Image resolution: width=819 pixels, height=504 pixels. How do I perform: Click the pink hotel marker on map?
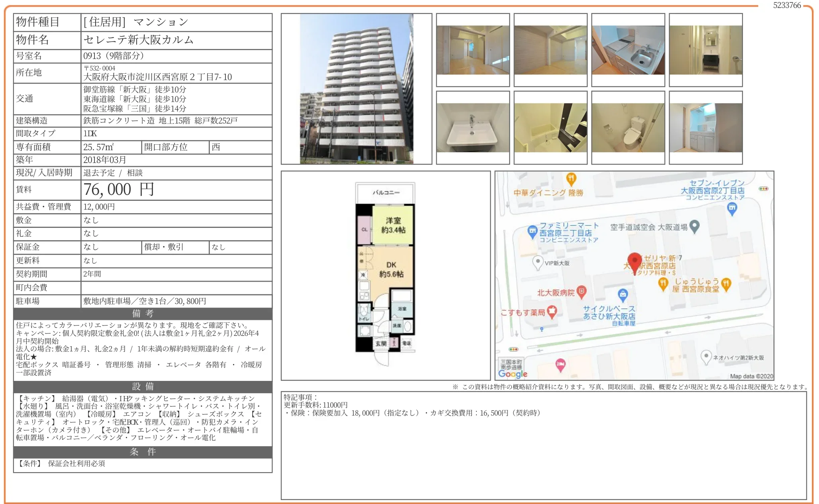pos(560,365)
